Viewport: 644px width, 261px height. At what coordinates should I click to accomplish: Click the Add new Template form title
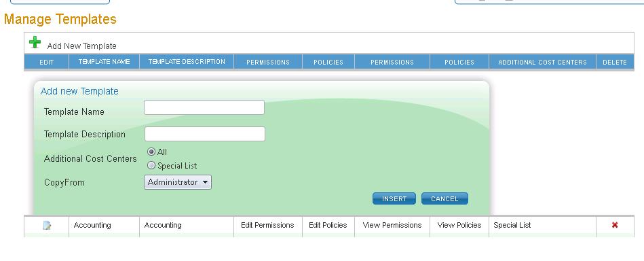[x=79, y=91]
